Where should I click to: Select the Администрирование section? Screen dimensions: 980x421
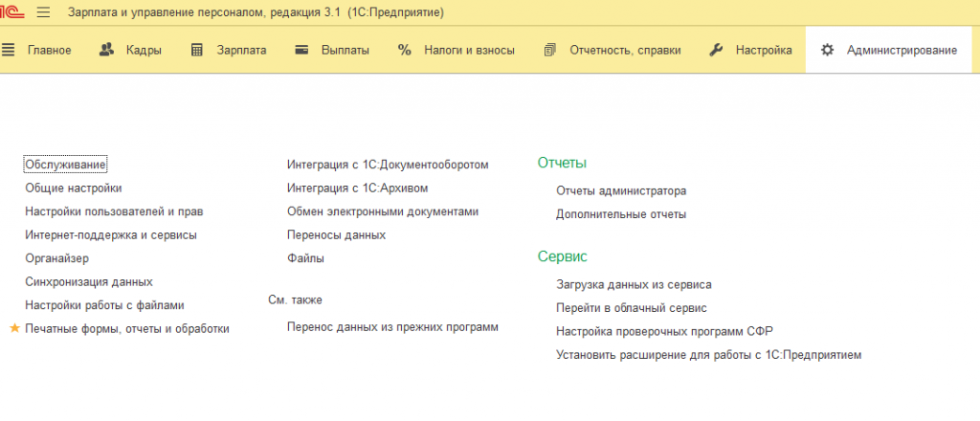point(890,50)
